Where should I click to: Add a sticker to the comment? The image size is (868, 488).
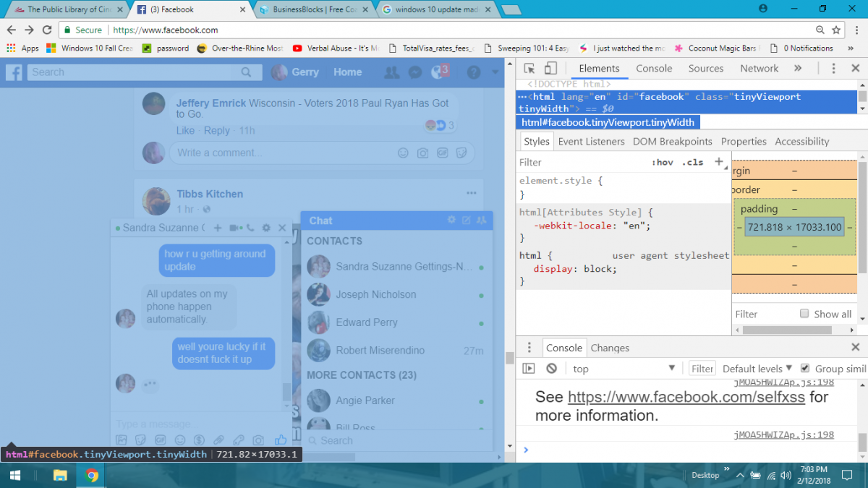click(x=461, y=153)
